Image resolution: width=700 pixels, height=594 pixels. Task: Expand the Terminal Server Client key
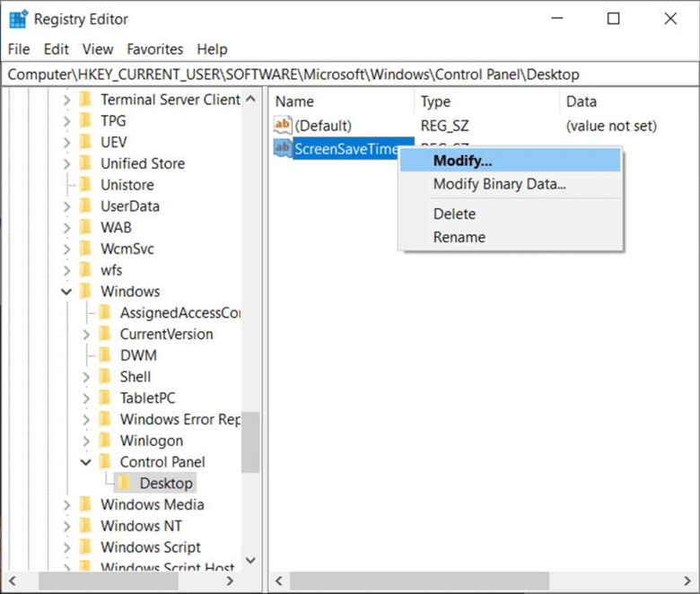(66, 100)
